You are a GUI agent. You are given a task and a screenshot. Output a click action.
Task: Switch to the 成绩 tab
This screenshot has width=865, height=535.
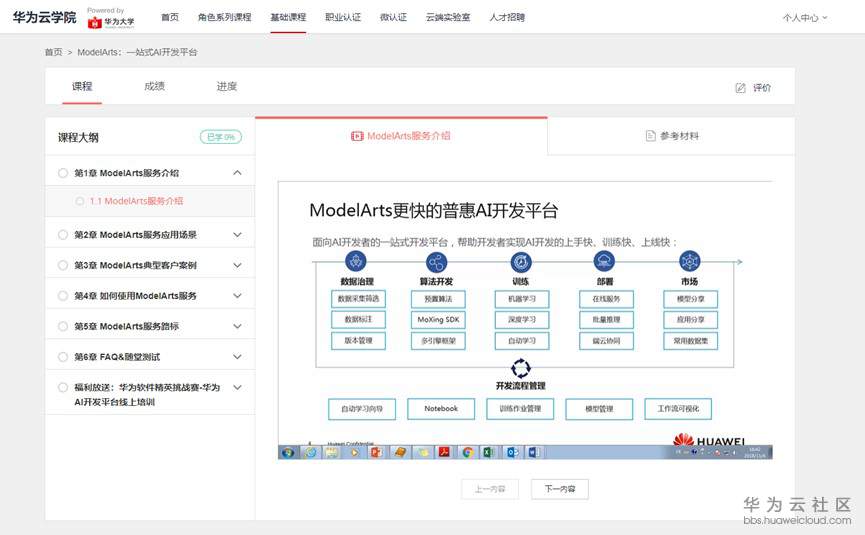[x=154, y=86]
